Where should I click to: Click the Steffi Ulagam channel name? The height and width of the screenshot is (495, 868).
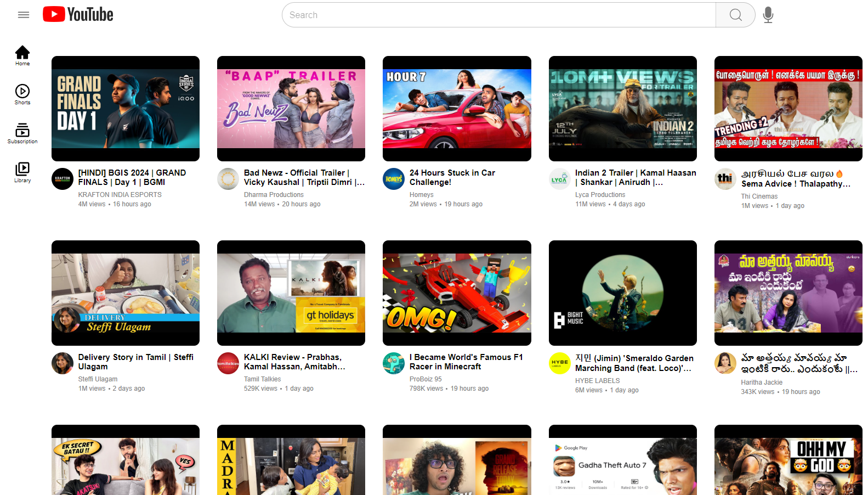[x=98, y=379]
